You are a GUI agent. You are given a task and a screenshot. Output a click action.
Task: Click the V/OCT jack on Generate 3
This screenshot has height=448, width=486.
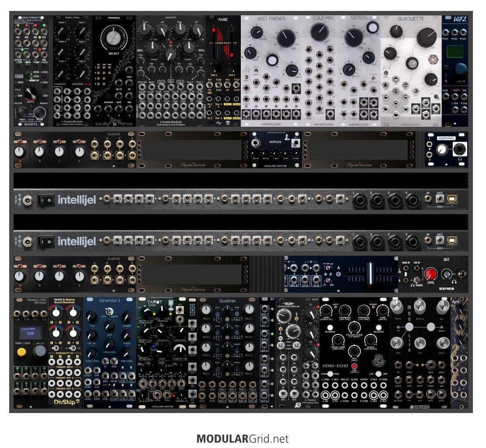(88, 370)
